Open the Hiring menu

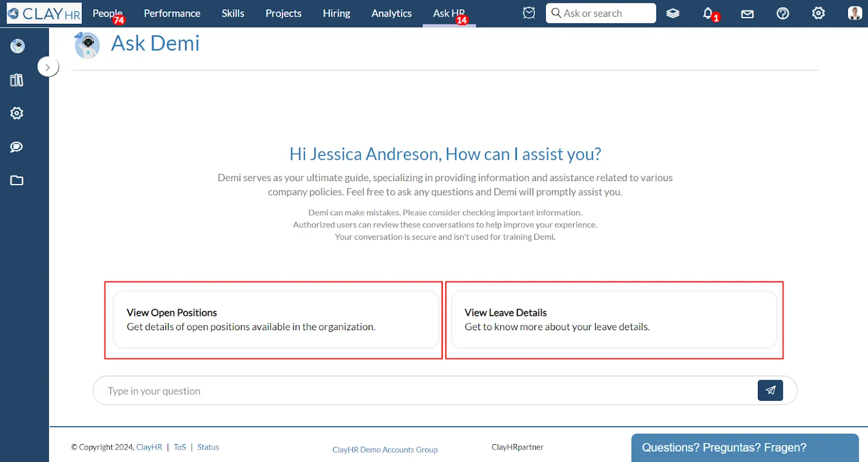(336, 14)
